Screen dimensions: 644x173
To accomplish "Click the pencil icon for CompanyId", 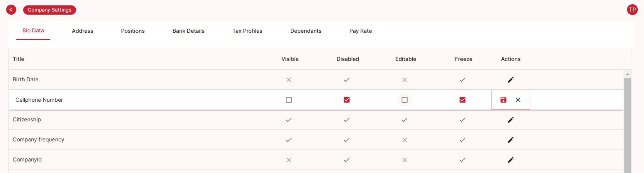I will coord(510,160).
